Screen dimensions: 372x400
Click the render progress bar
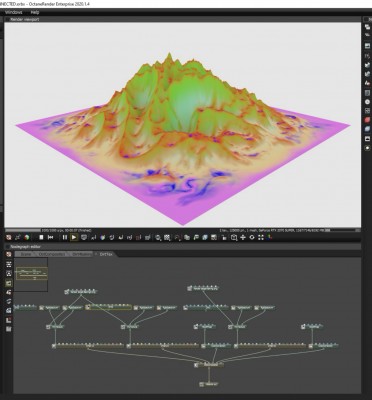click(23, 230)
